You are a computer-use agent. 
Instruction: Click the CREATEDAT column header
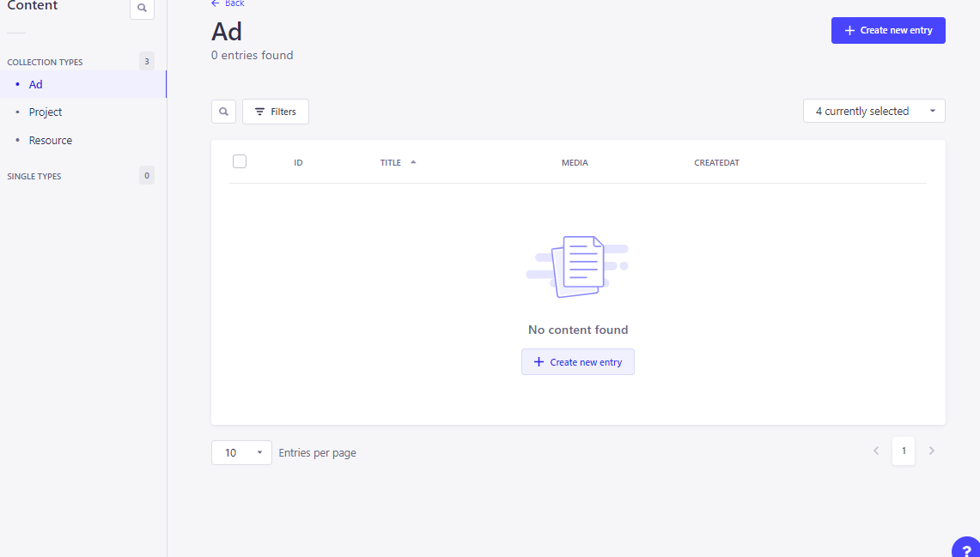716,162
